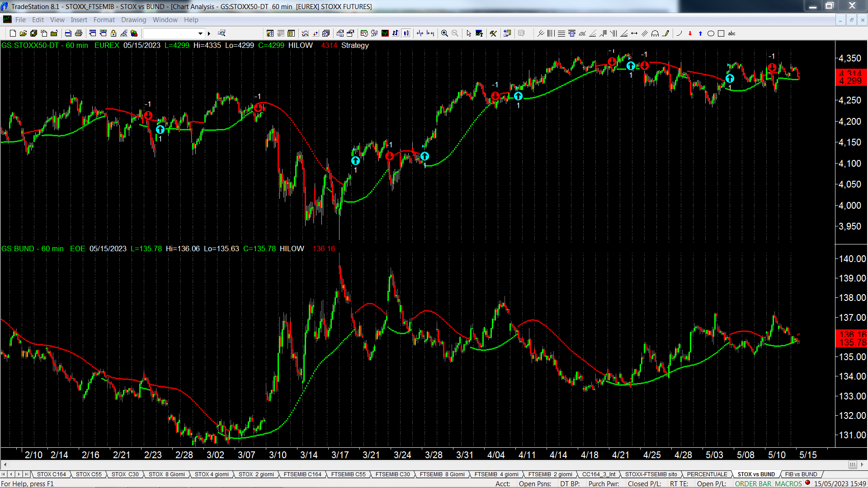The image size is (868, 488).
Task: Switch to the CC164_3_Int tab
Action: point(599,474)
